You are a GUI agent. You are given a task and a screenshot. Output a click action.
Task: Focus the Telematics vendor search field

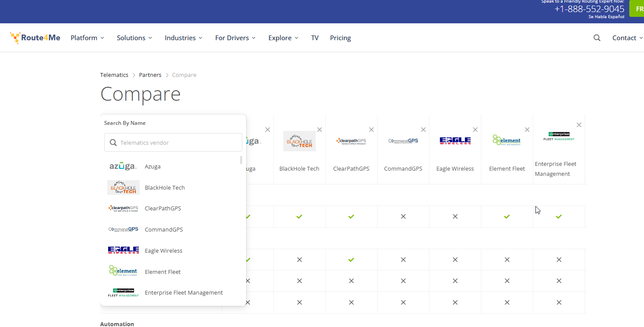tap(173, 143)
